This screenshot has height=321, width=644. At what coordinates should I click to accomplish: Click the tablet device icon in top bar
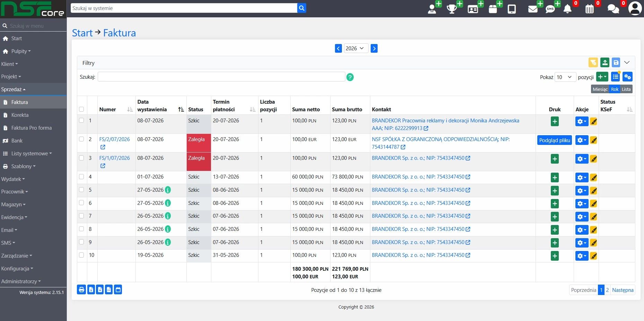[512, 9]
